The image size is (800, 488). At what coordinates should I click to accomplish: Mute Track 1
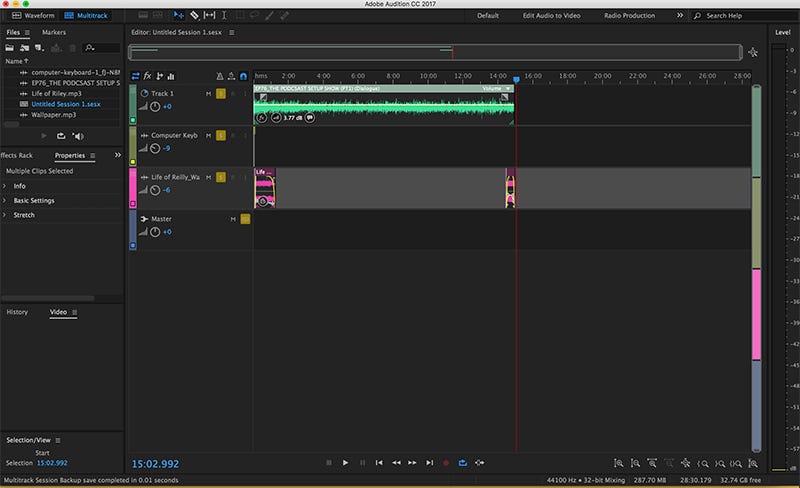click(x=208, y=93)
